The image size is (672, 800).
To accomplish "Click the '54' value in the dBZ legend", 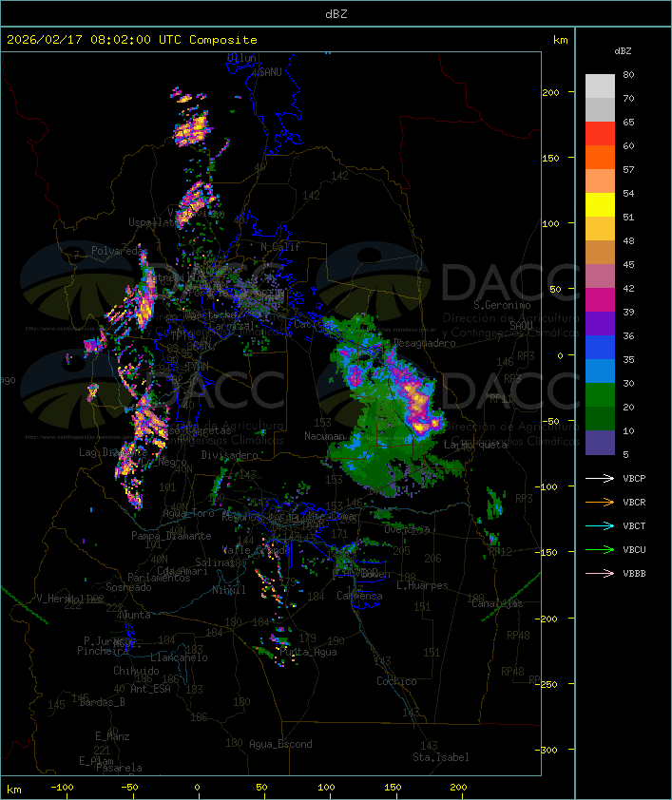I will click(628, 194).
